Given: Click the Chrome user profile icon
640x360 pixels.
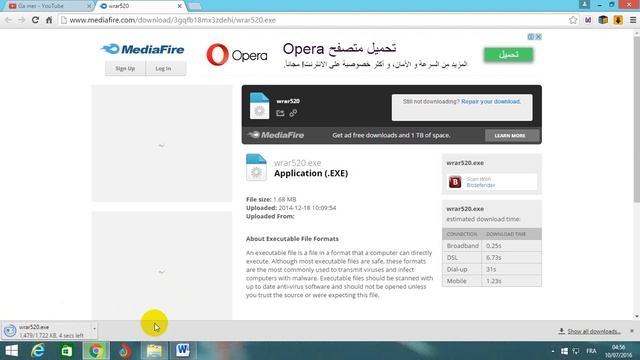Looking at the screenshot, I should coord(584,4).
